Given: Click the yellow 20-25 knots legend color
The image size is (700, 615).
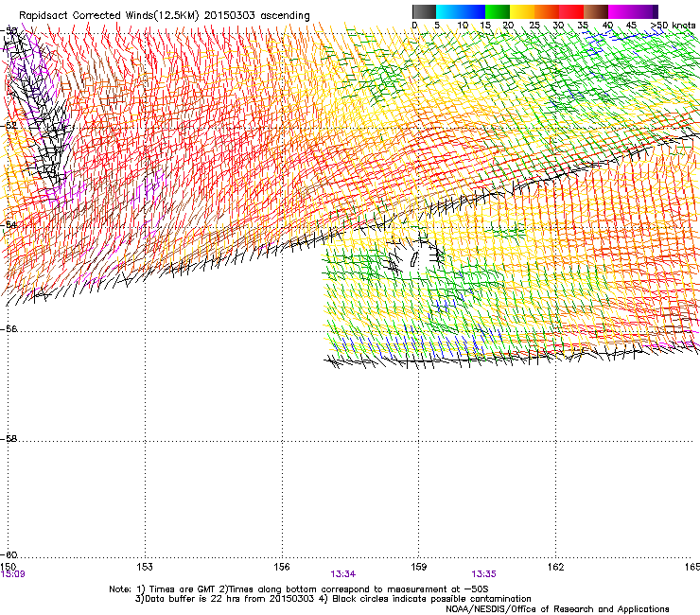Looking at the screenshot, I should pyautogui.click(x=522, y=11).
